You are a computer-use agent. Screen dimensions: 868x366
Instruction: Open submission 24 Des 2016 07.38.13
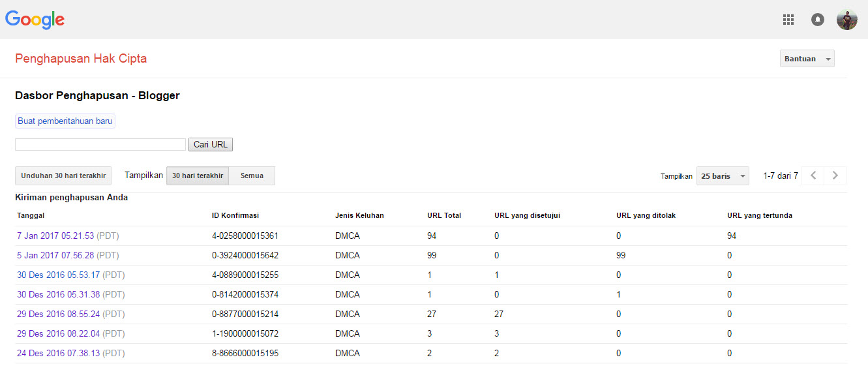(x=59, y=353)
